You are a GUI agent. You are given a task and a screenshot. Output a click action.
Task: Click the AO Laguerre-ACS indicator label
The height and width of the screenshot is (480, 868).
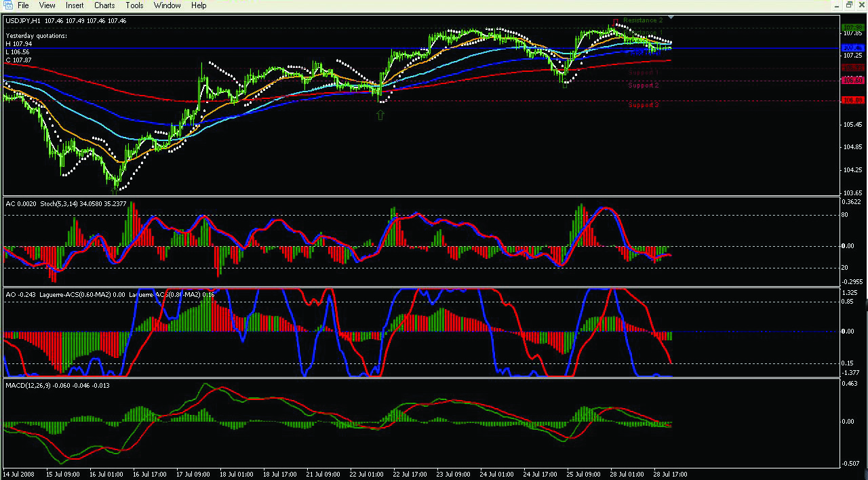pyautogui.click(x=110, y=295)
